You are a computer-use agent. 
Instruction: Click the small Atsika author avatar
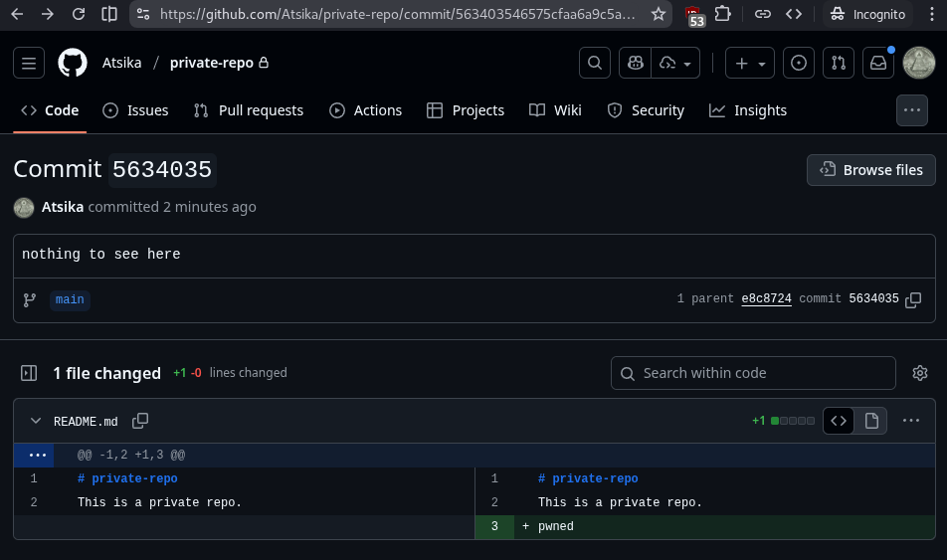[x=24, y=208]
